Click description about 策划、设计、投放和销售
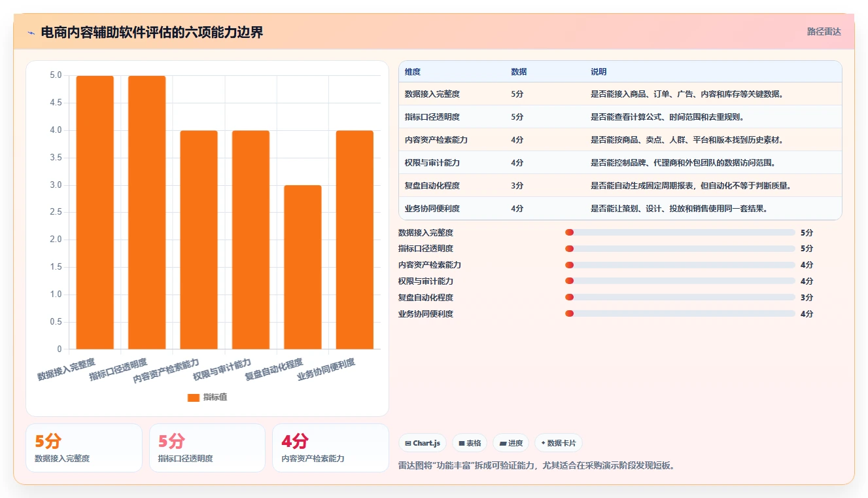The width and height of the screenshot is (868, 498). click(679, 208)
